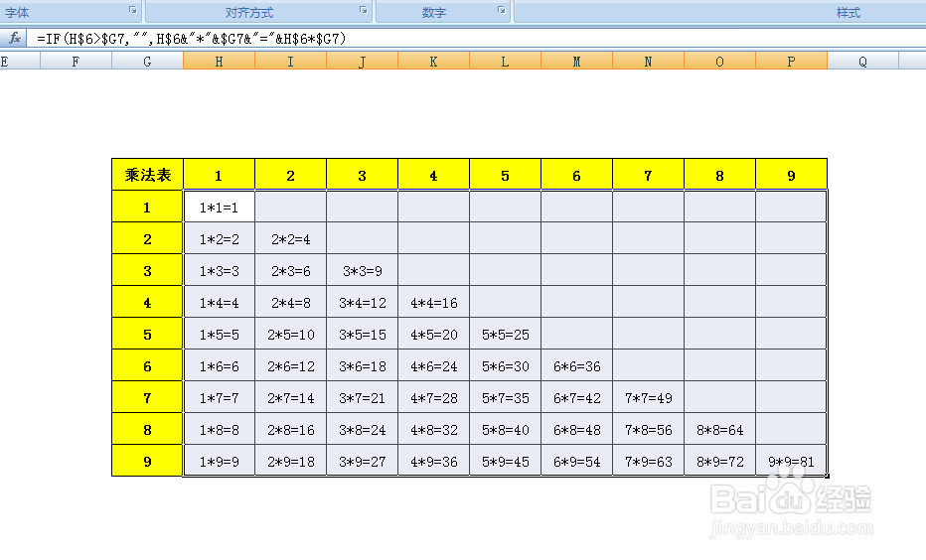Select the cell showing 5*8=40
The image size is (926, 560).
505,430
